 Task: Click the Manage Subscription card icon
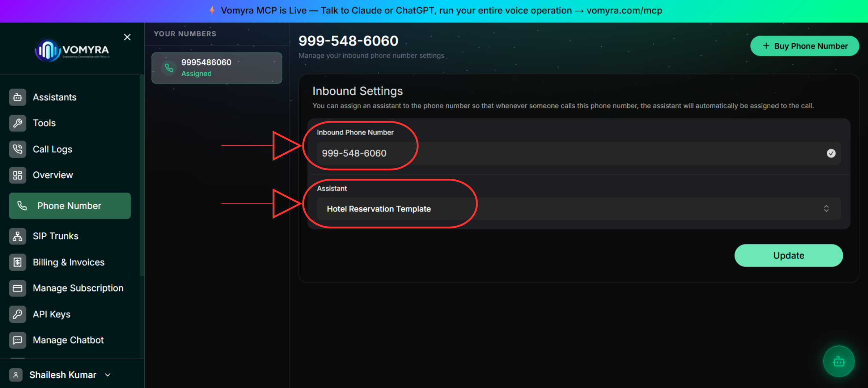click(x=17, y=288)
